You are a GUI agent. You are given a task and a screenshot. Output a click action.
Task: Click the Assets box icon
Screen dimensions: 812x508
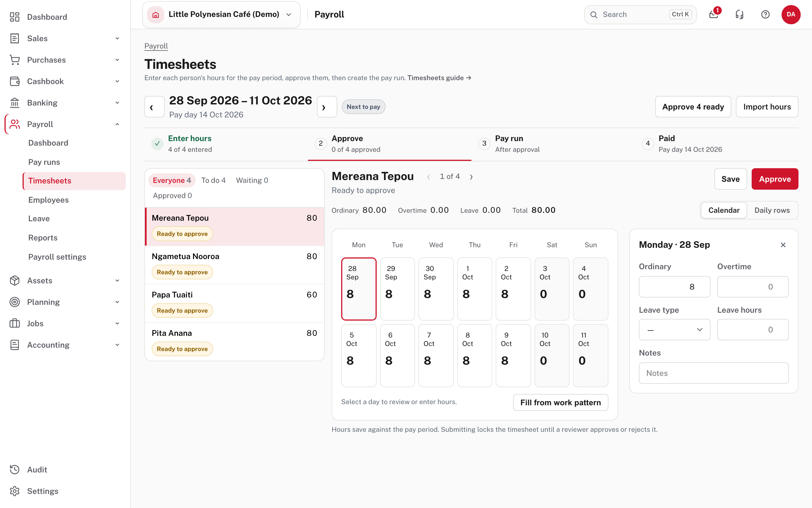14,281
